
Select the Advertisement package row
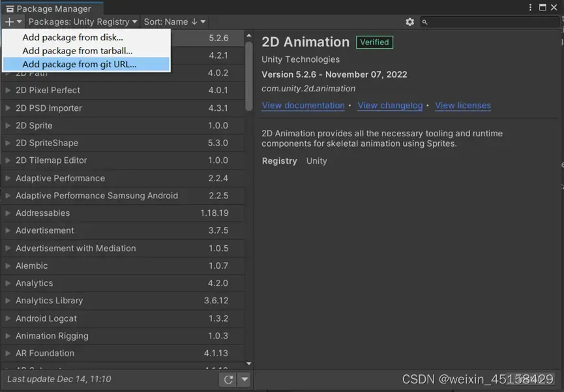pyautogui.click(x=123, y=230)
